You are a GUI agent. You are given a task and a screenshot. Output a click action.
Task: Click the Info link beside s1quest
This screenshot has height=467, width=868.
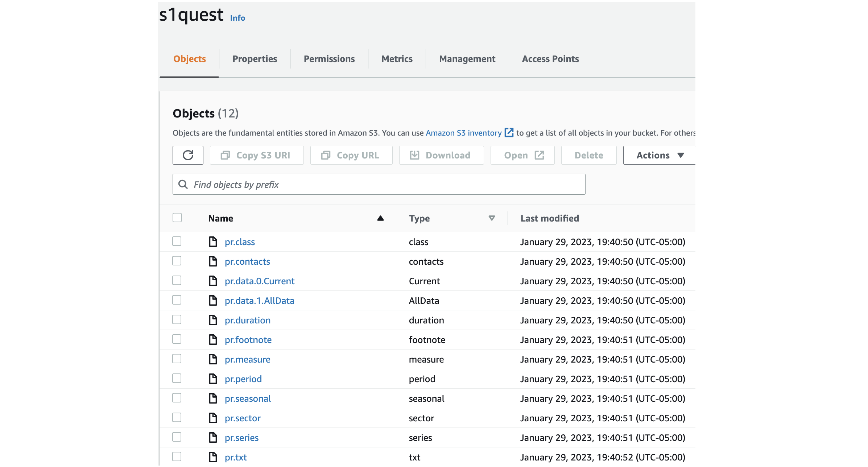(237, 18)
